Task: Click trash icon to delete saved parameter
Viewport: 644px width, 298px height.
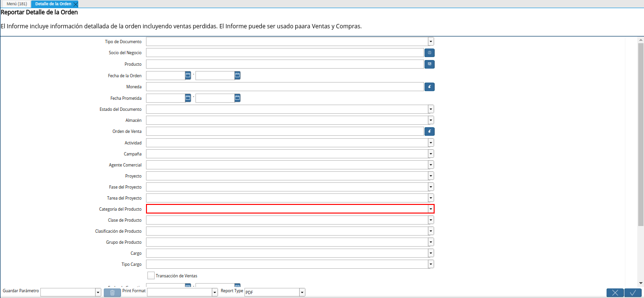Action: pyautogui.click(x=112, y=292)
